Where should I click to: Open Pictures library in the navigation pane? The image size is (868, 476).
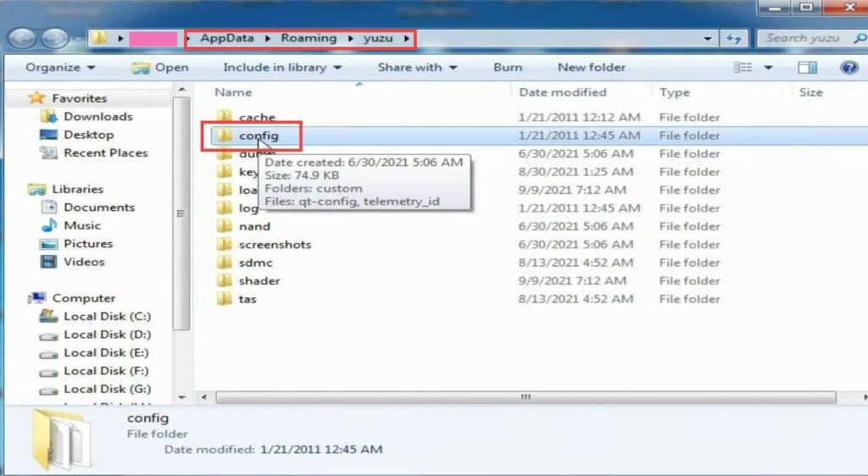(88, 244)
